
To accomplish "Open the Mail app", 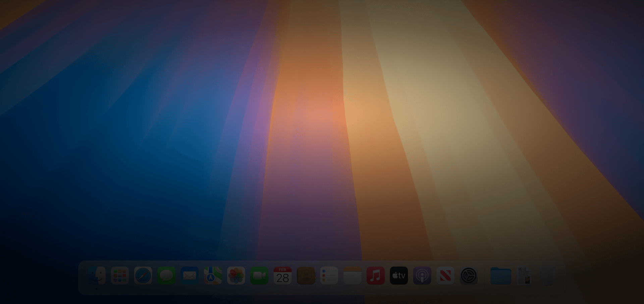I will point(190,276).
